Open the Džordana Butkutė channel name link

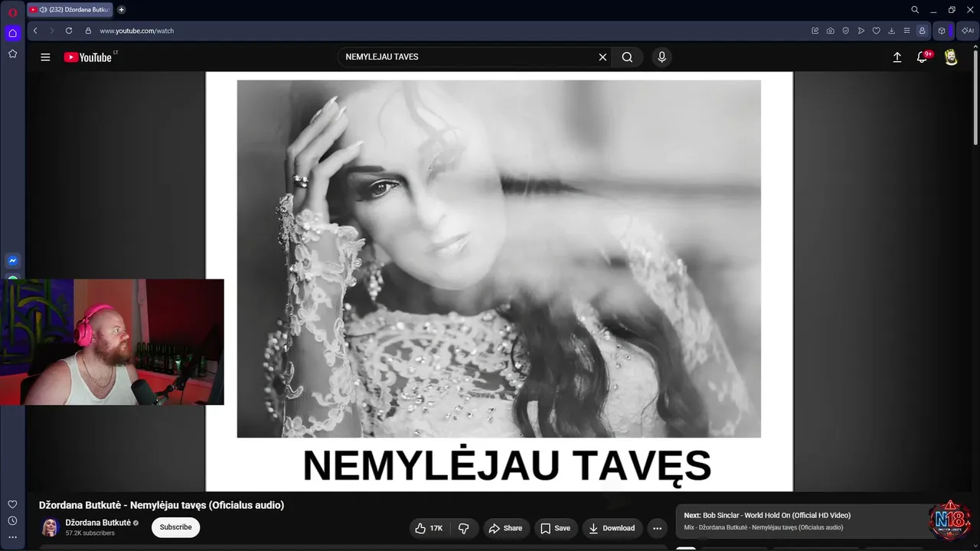click(98, 523)
